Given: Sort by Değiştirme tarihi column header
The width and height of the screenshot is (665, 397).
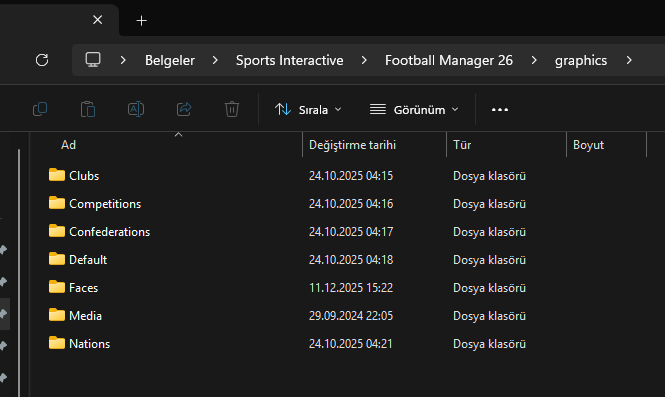Looking at the screenshot, I should point(352,145).
